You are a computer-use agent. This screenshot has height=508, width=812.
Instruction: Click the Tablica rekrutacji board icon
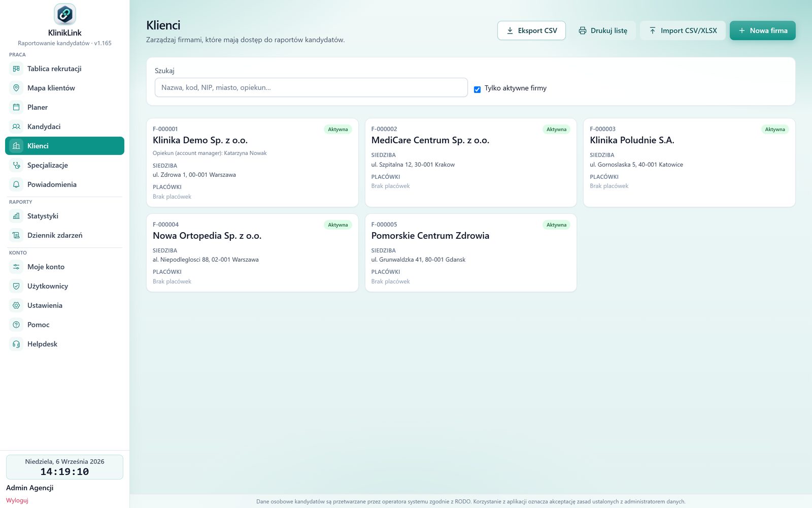click(16, 69)
